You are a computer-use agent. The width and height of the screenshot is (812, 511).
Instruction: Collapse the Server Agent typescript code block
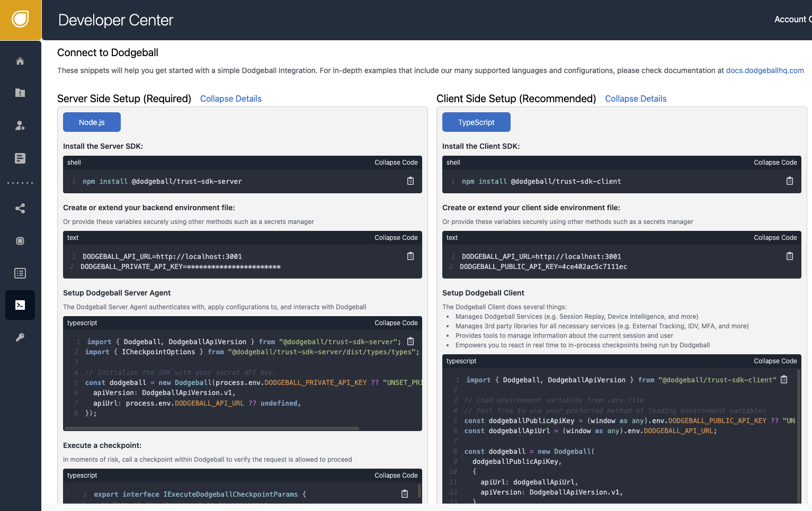click(x=396, y=323)
